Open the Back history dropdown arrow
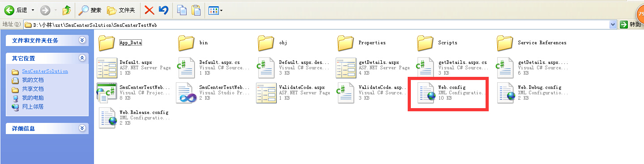This screenshot has width=644, height=164. (33, 10)
